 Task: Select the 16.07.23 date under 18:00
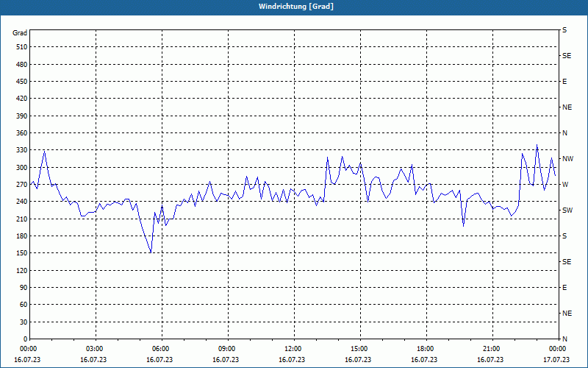tap(424, 360)
